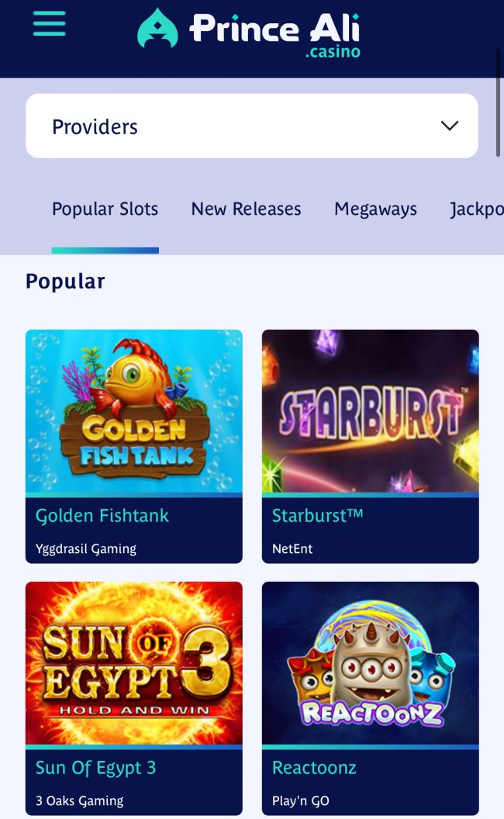
Task: Click the Golden Fishtank title link
Action: coord(102,516)
